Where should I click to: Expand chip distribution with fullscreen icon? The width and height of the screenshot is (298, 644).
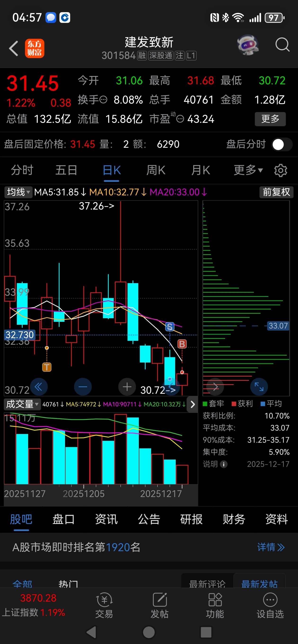[x=259, y=387]
